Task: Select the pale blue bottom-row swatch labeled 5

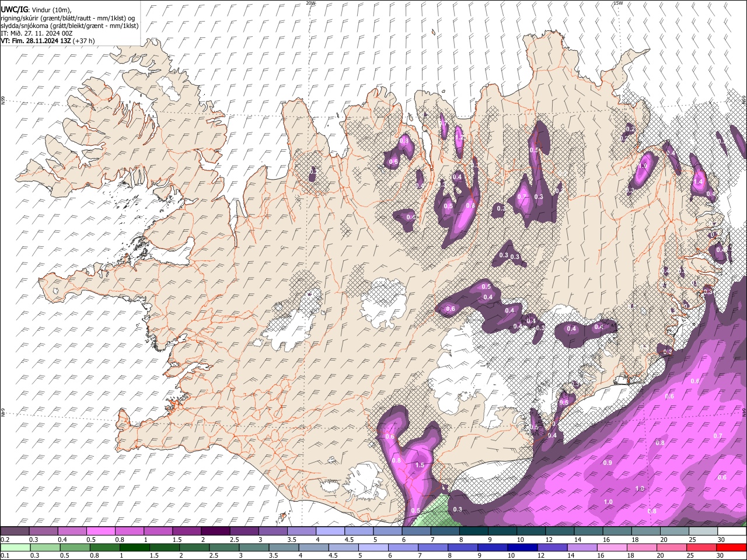Action: pos(373,548)
